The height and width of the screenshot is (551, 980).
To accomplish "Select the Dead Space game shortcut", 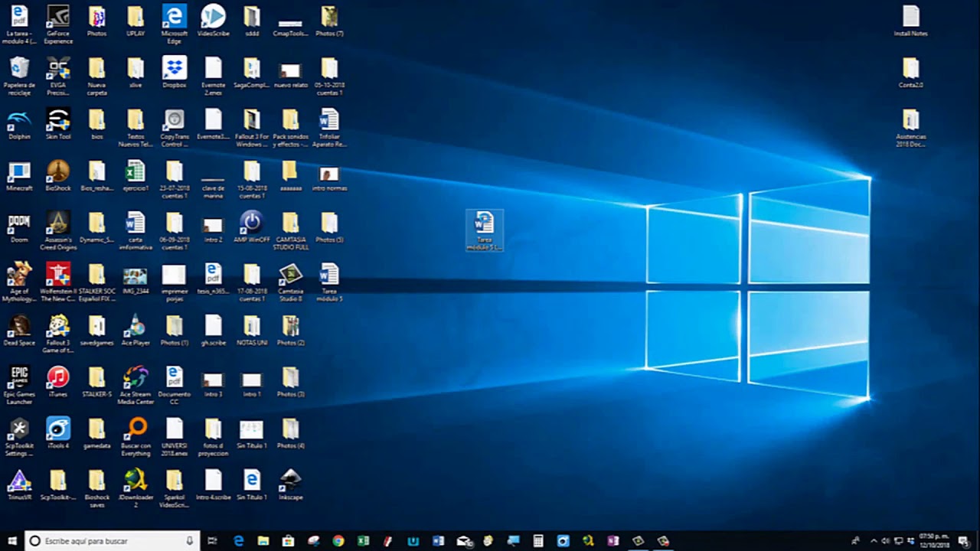I will tap(19, 330).
